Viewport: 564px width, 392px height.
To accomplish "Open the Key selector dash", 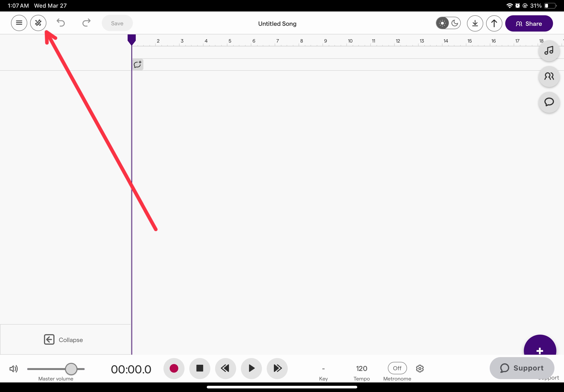I will tap(323, 369).
